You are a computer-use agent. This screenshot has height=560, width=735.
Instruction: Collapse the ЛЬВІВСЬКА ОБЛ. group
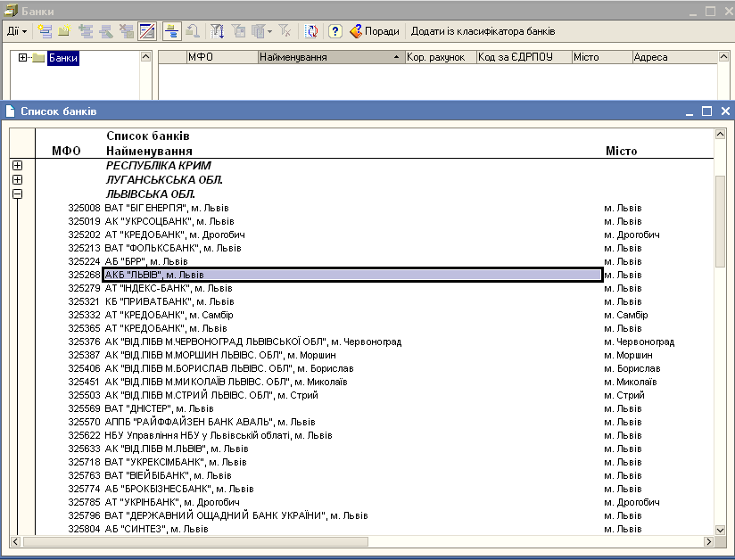click(x=17, y=194)
